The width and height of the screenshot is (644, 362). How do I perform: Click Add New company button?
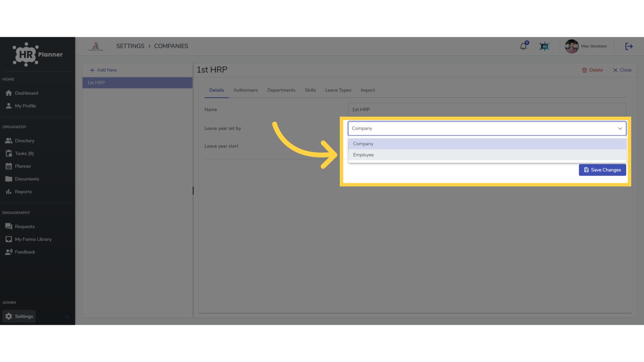click(103, 70)
